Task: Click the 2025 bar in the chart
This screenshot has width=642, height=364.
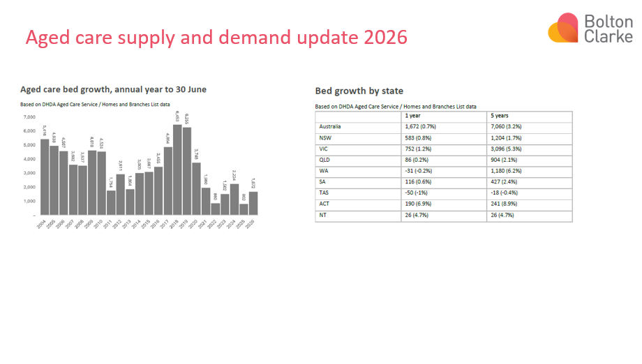Action: point(244,209)
